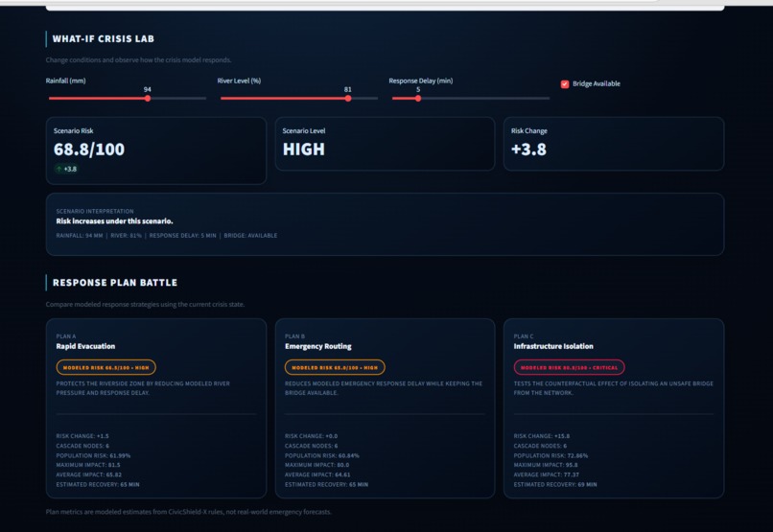
Task: Click the green +3.8 delta badge with up arrow
Action: tap(66, 169)
